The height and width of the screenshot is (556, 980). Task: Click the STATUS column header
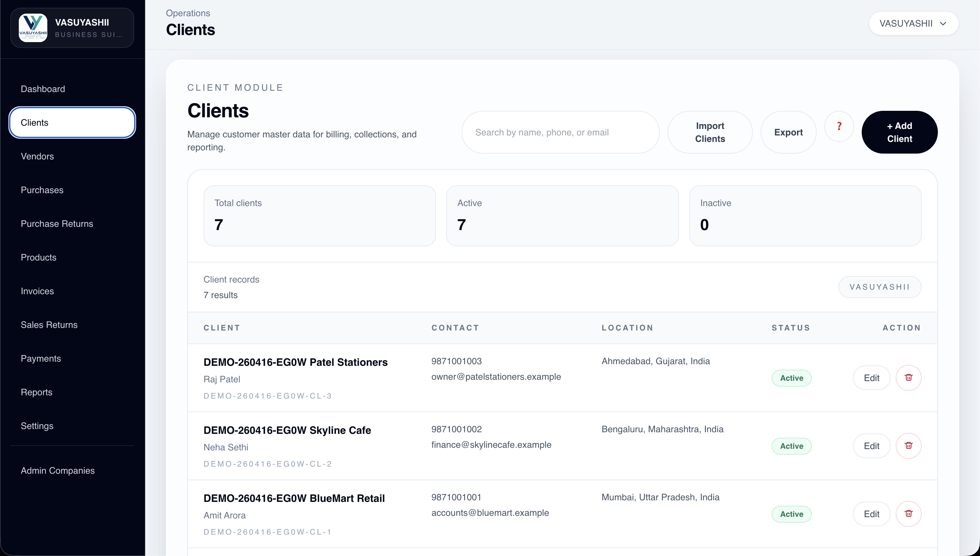click(x=791, y=328)
